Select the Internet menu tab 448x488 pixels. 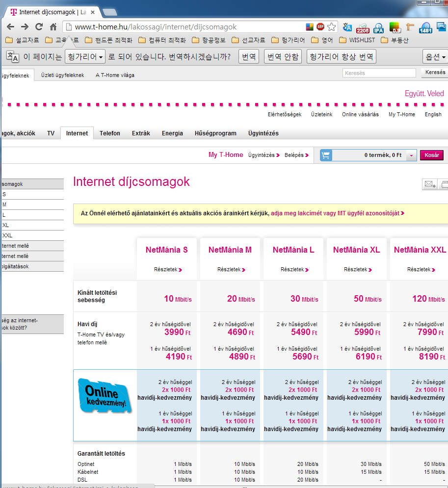[x=77, y=133]
